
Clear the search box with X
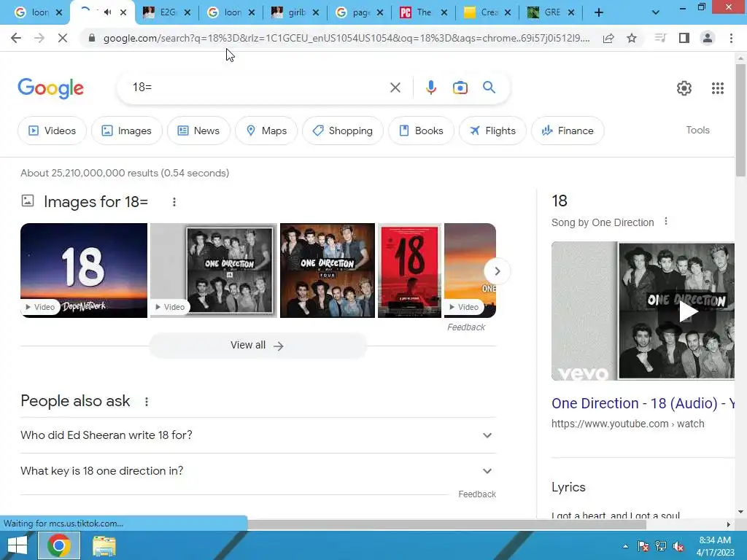[x=395, y=87]
